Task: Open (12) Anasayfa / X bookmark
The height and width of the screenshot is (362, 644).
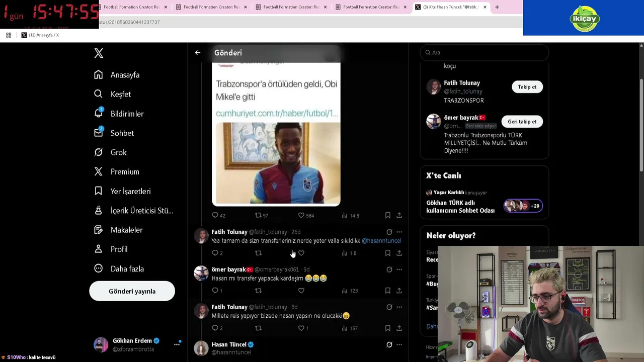Action: click(x=40, y=35)
